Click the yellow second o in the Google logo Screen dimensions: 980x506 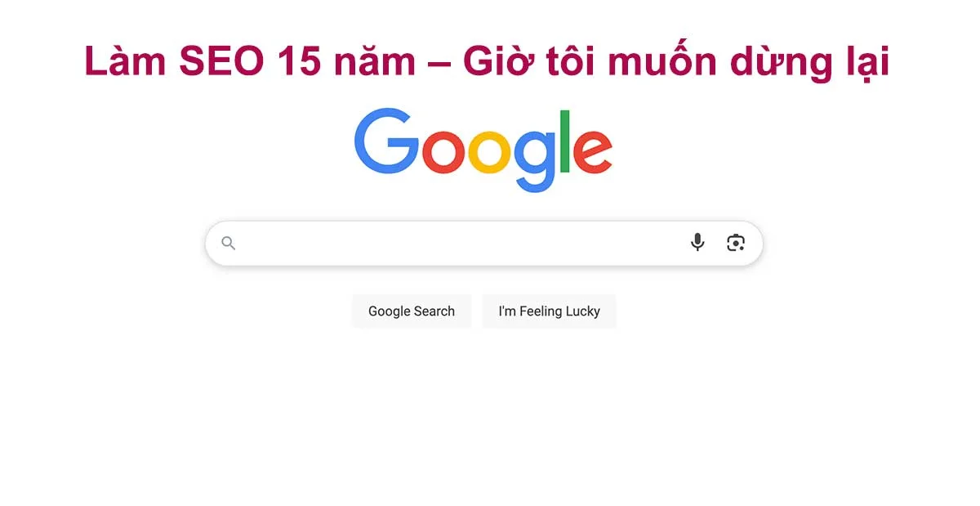click(x=489, y=151)
